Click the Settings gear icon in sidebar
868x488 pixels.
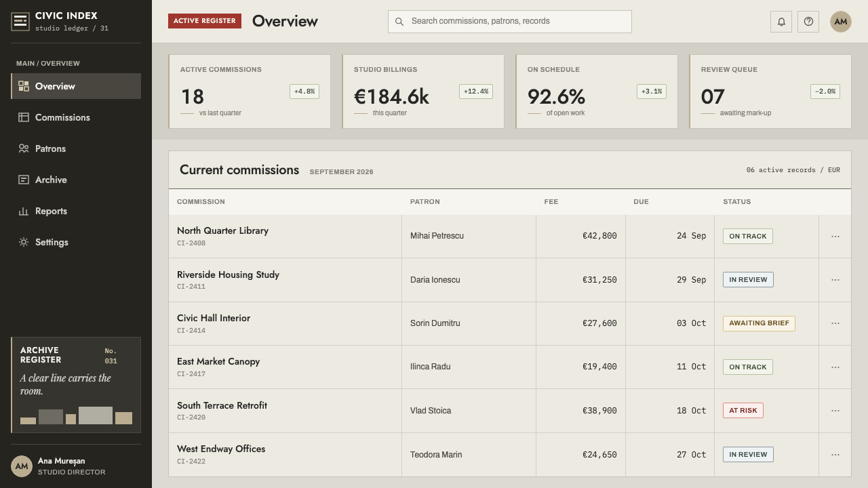pyautogui.click(x=24, y=242)
